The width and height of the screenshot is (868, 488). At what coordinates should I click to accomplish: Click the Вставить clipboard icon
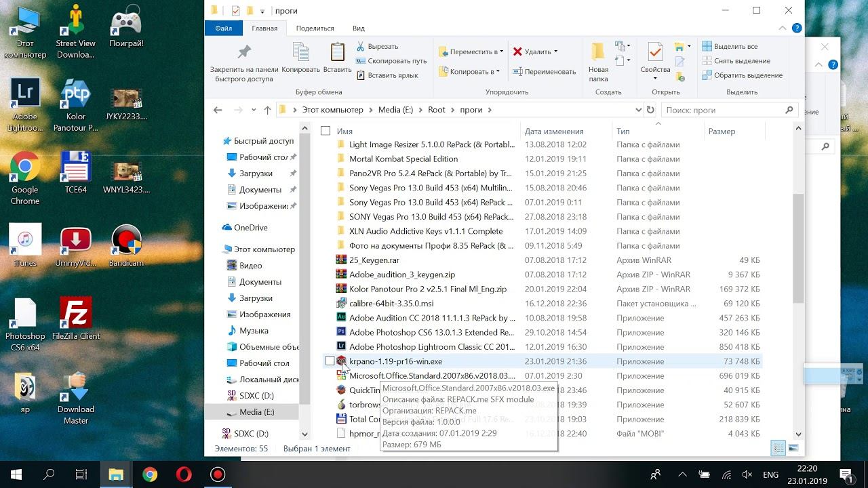click(x=337, y=53)
